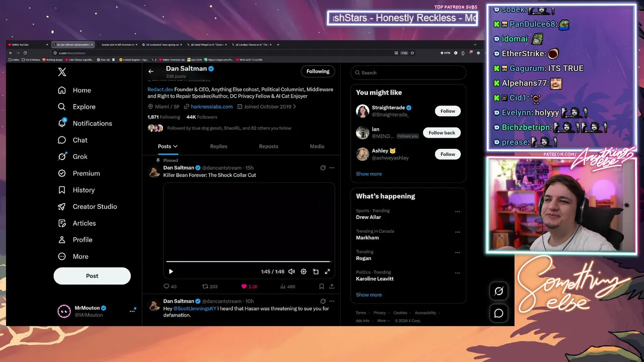Reload the page in browser toolbar
The image size is (644, 362).
pyautogui.click(x=25, y=53)
